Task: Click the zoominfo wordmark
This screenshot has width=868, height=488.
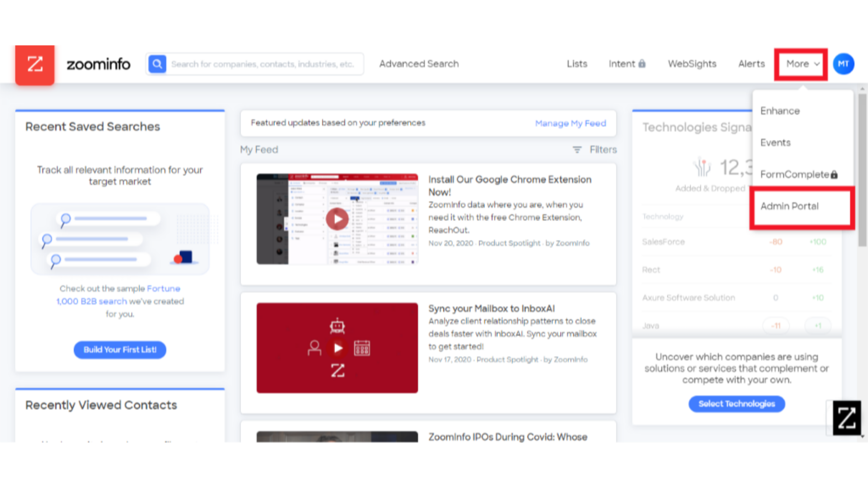Action: click(x=99, y=64)
